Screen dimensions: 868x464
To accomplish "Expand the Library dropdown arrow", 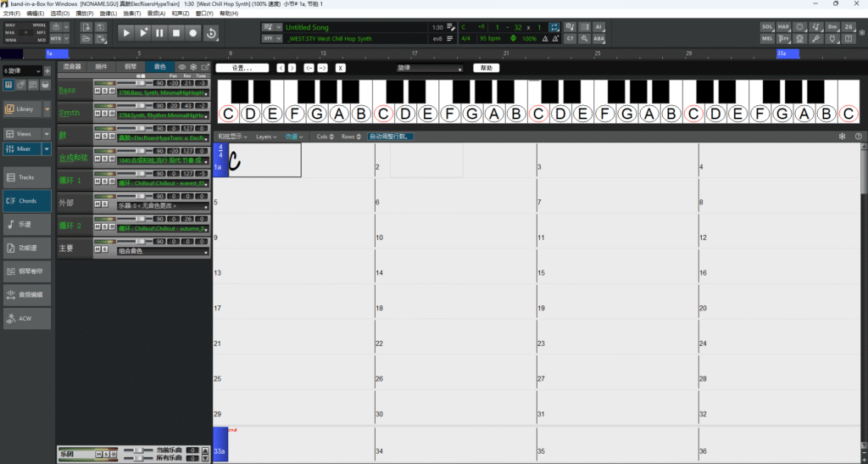I will click(47, 109).
